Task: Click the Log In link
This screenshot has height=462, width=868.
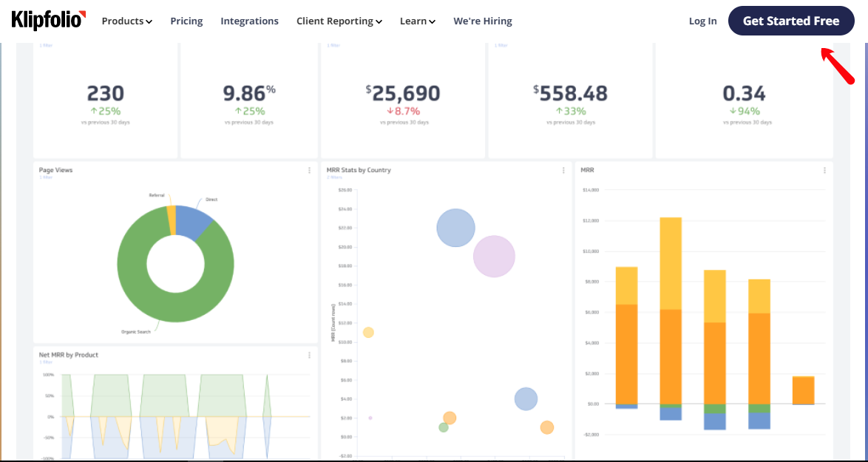Action: (702, 21)
